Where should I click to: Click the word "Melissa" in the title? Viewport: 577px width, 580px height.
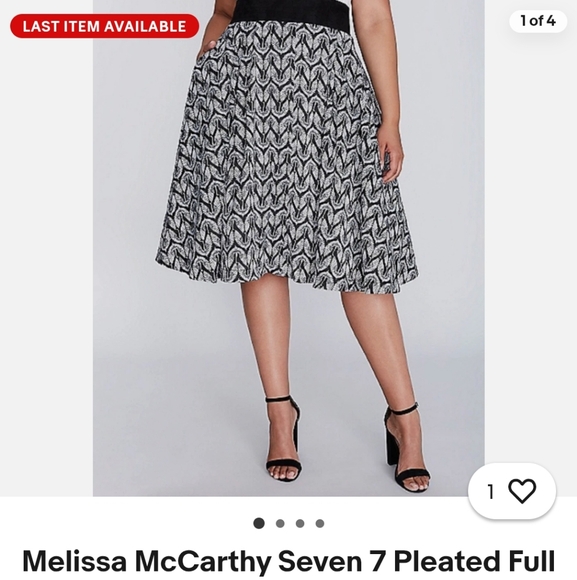pos(75,562)
